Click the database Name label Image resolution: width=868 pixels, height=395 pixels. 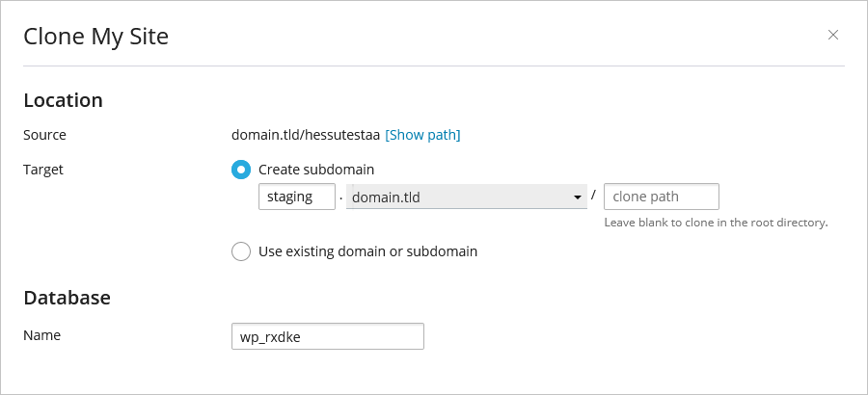tap(41, 335)
